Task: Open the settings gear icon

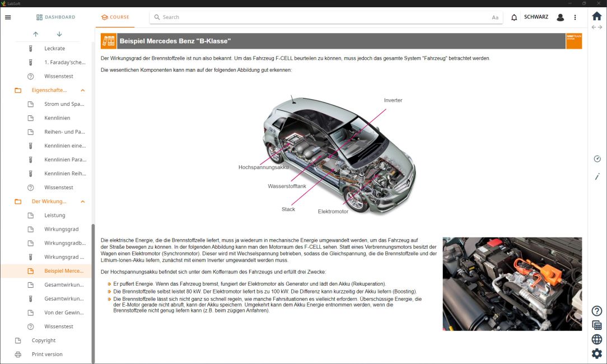Action: point(597,353)
